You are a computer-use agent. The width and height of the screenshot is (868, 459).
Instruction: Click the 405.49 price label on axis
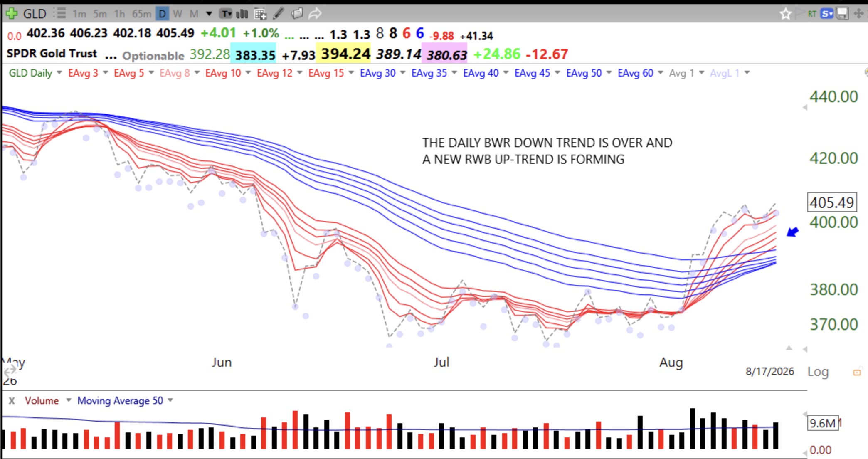click(x=832, y=202)
